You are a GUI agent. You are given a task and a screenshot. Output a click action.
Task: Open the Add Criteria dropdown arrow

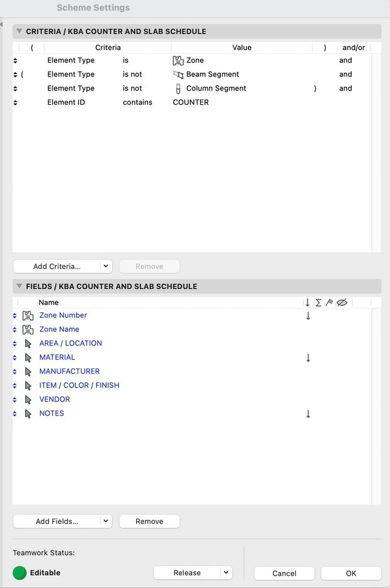[106, 267]
